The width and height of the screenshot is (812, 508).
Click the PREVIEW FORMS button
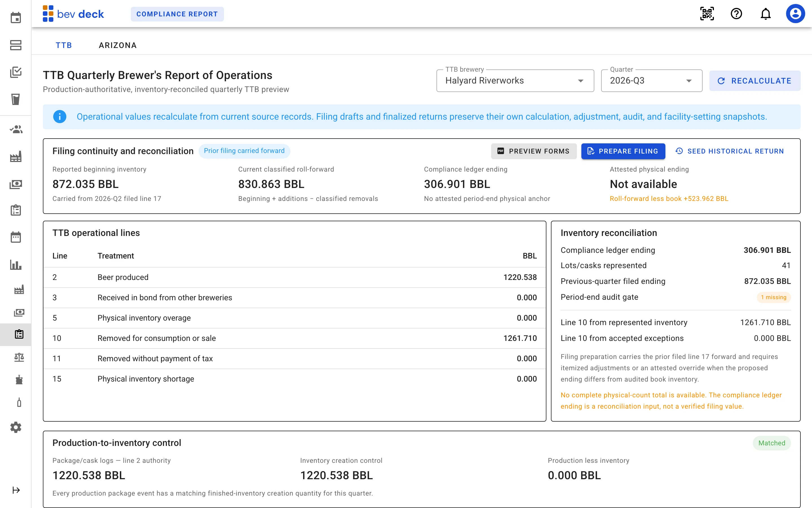tap(533, 151)
